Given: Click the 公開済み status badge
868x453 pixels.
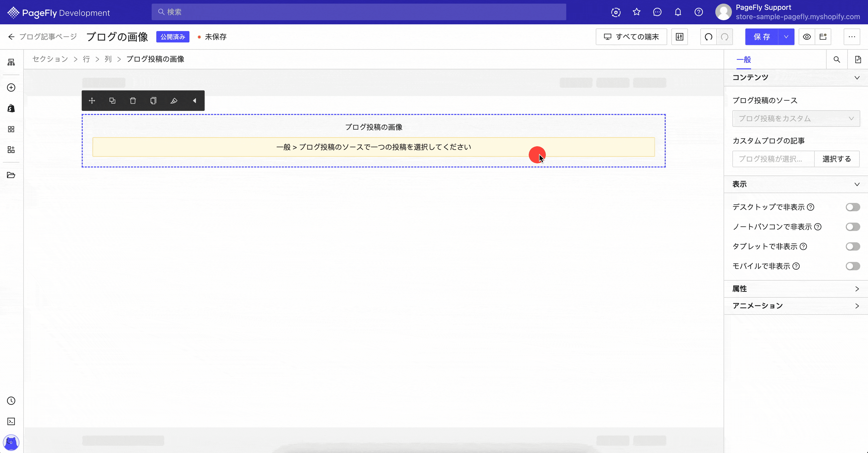Looking at the screenshot, I should point(173,37).
